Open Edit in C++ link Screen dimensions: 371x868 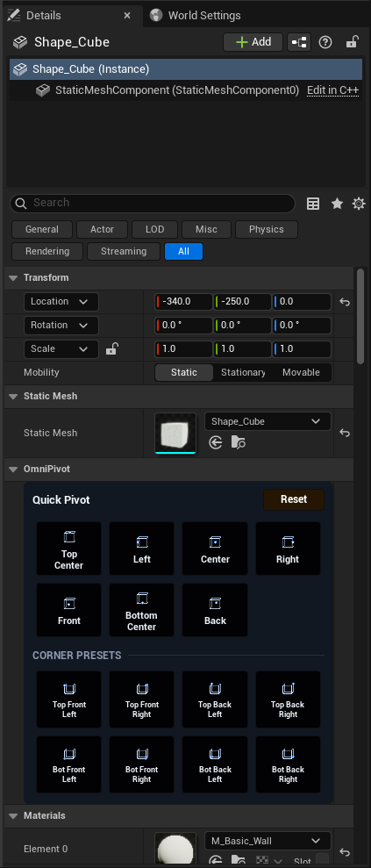[x=333, y=90]
